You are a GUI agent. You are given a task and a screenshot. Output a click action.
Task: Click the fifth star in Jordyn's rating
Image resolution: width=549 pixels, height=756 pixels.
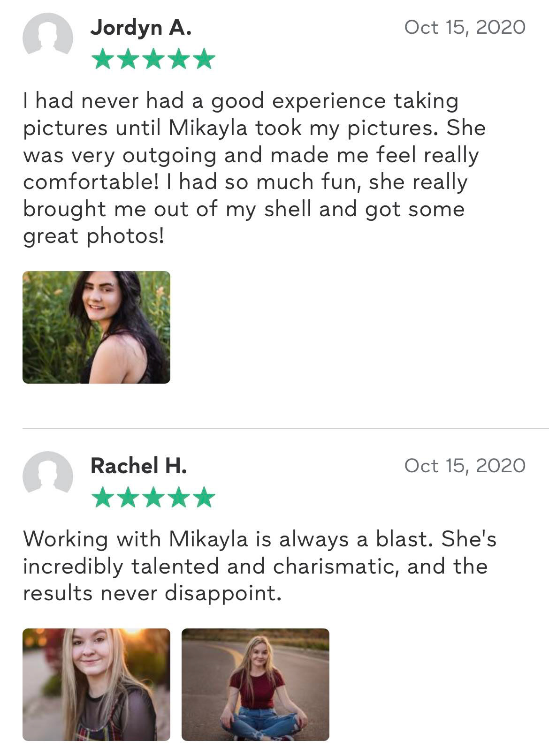[x=204, y=59]
